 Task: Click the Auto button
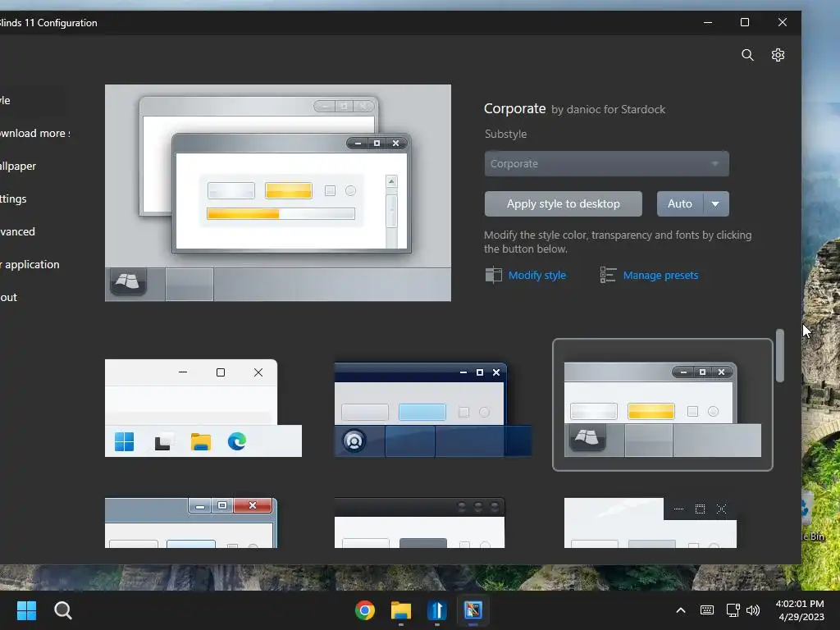[680, 204]
